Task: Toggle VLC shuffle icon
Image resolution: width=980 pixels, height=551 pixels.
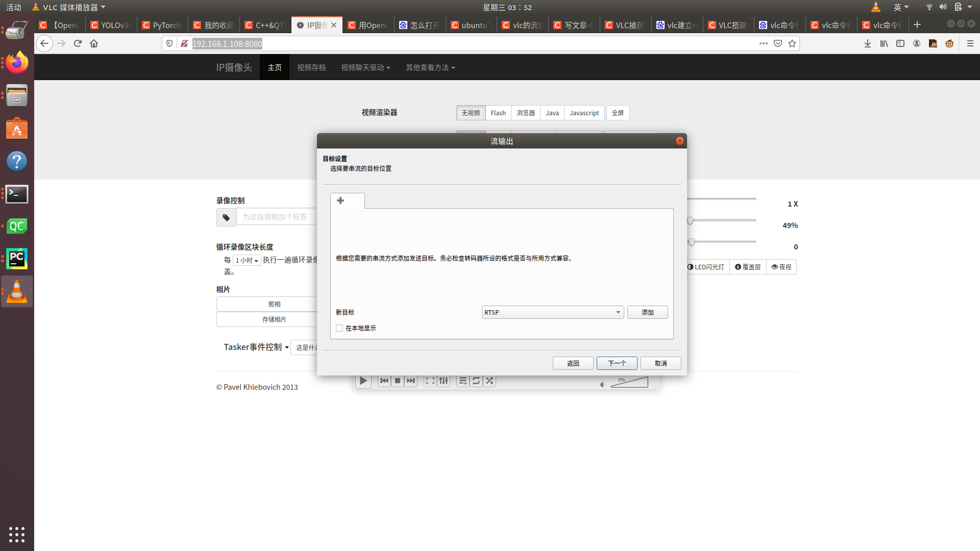Action: pyautogui.click(x=489, y=381)
